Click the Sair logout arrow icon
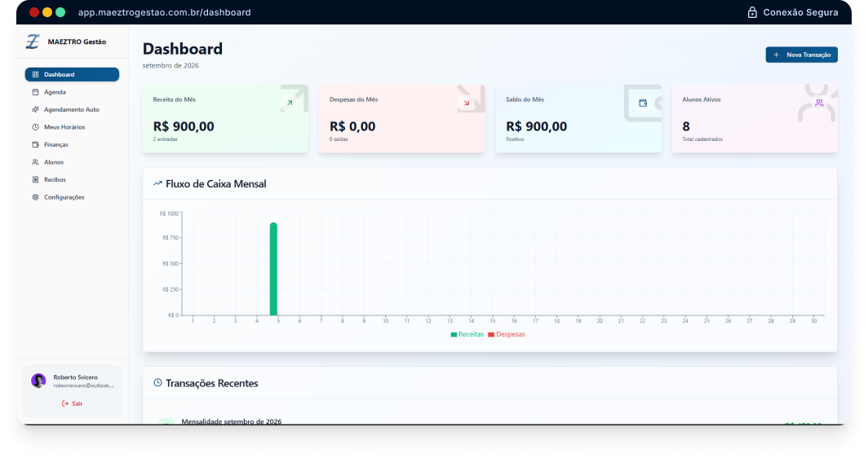 (65, 403)
